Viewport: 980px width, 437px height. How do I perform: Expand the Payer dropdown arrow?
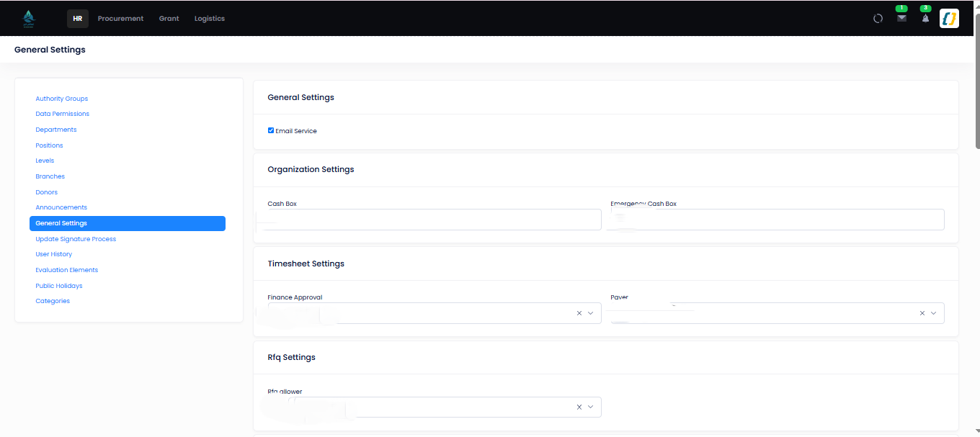pyautogui.click(x=934, y=313)
